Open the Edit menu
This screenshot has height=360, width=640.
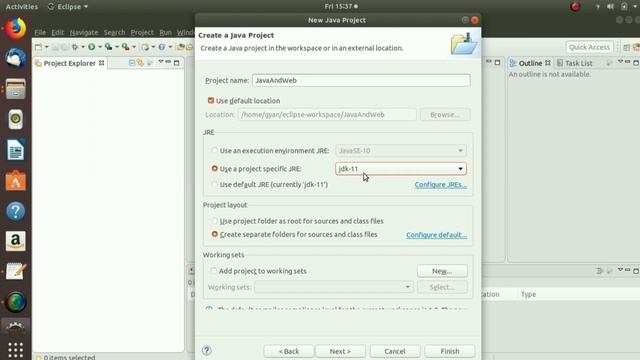point(58,32)
